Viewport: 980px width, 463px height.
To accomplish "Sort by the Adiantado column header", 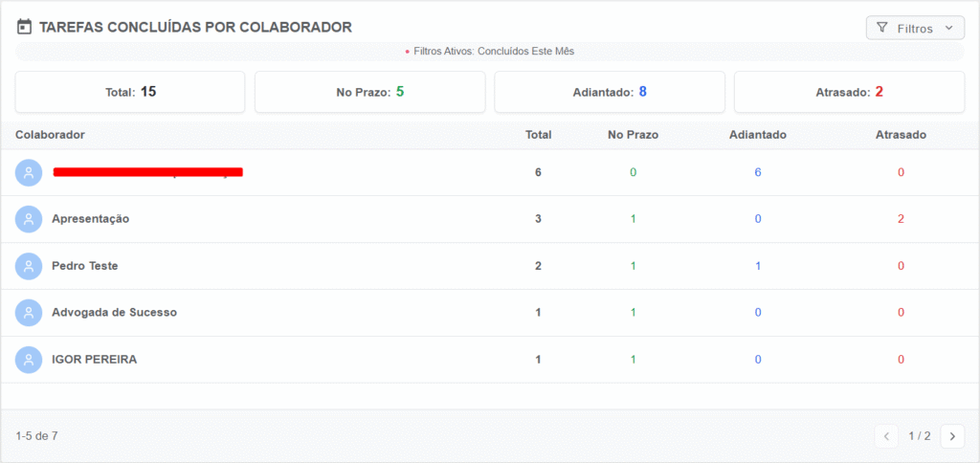I will click(758, 134).
